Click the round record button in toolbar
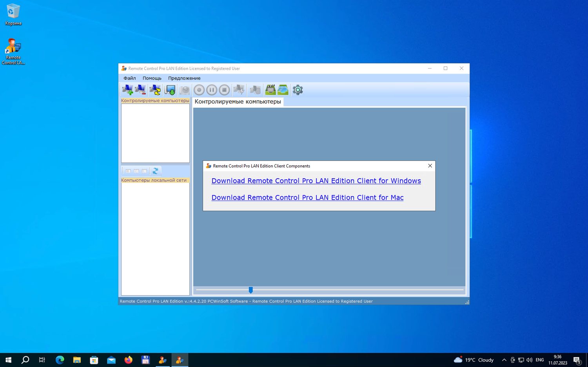Viewport: 588px width, 367px height. pos(199,90)
